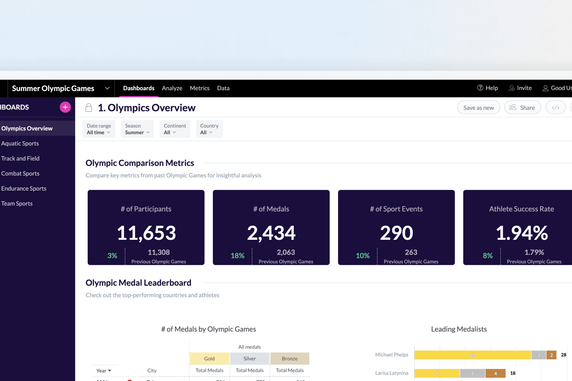Sort by the Year column header
Screen dimensions: 572x381
(x=103, y=370)
